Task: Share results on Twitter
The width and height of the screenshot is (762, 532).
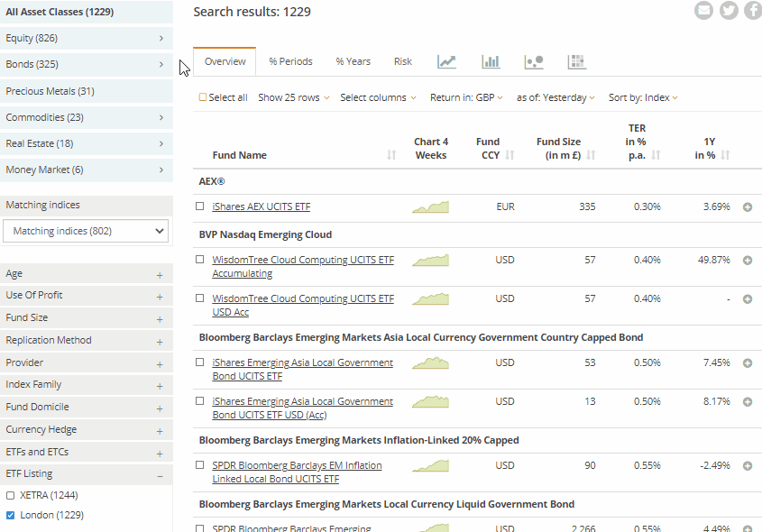Action: [x=729, y=11]
